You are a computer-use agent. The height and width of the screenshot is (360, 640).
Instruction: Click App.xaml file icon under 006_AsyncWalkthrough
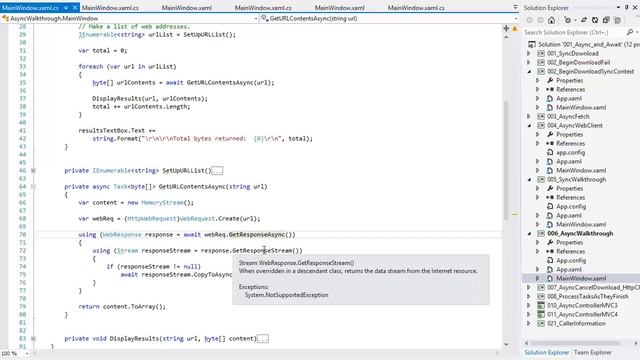(x=550, y=269)
